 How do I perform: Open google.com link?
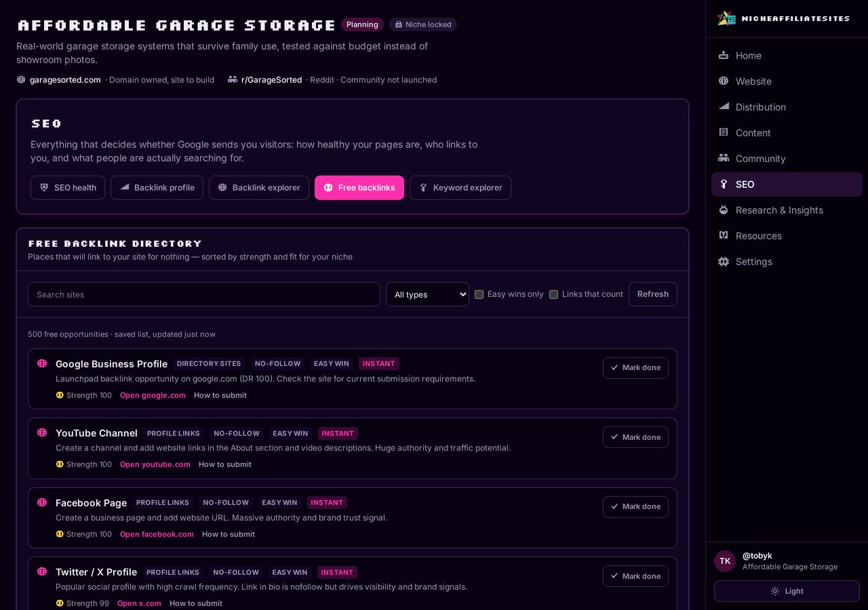[x=153, y=395]
